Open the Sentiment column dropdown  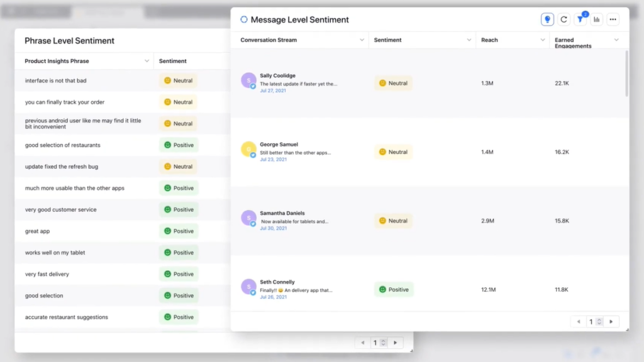pyautogui.click(x=470, y=39)
